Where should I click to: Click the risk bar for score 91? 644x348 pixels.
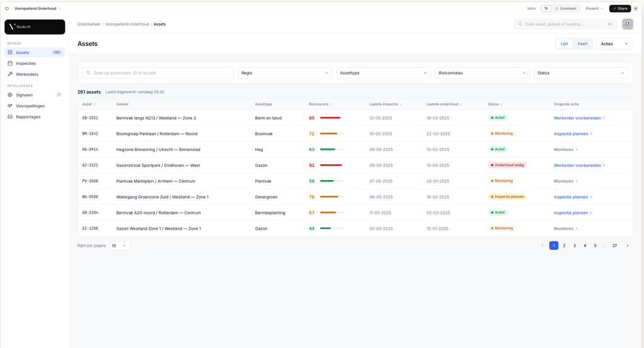point(331,165)
